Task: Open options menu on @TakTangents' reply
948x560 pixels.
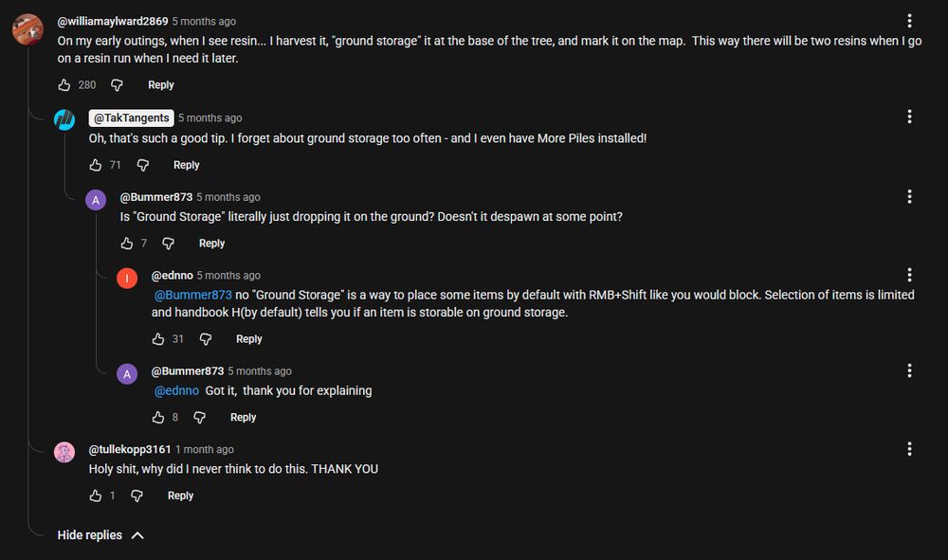Action: pos(910,117)
